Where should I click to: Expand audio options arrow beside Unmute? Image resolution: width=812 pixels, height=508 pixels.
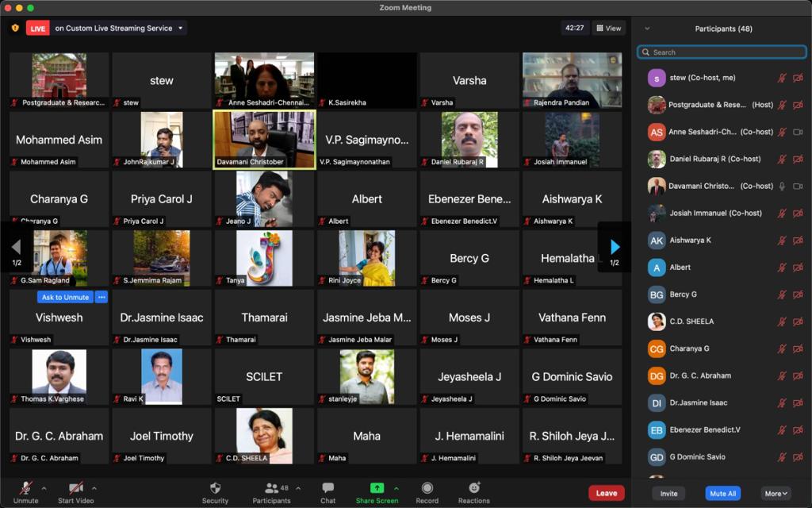(44, 488)
